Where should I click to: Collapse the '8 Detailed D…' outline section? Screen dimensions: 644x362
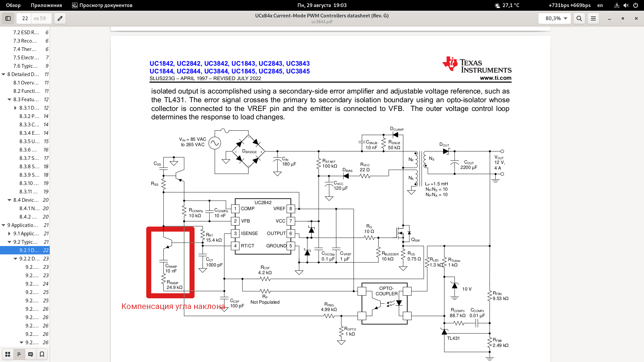click(x=3, y=74)
